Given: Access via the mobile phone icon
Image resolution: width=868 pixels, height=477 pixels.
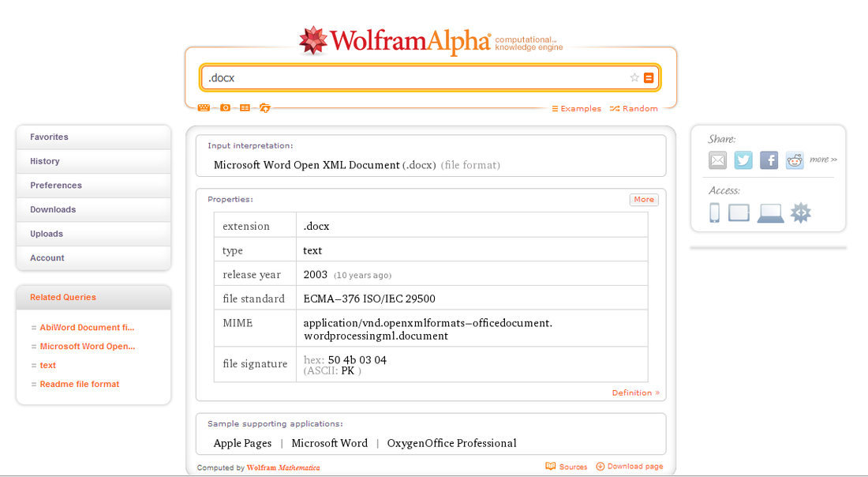Looking at the screenshot, I should click(x=715, y=212).
